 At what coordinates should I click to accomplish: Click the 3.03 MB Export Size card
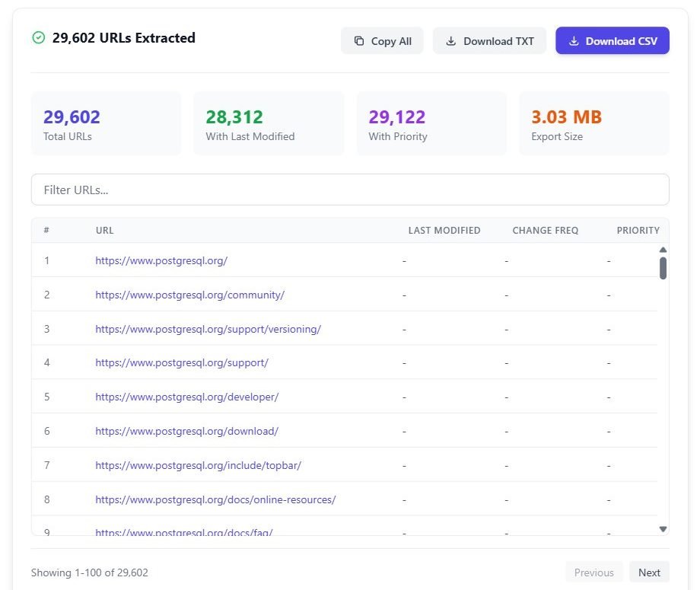(x=594, y=124)
